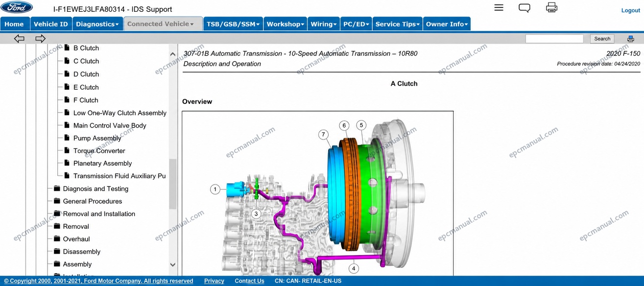Open the chat feedback icon
This screenshot has height=286, width=644.
click(x=525, y=8)
